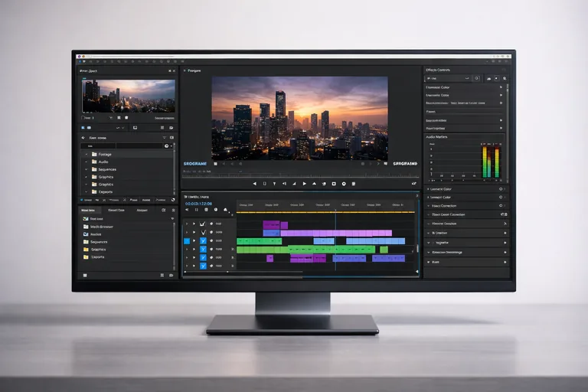
Task: Click the funnel filter icon in the bin header row
Action: click(165, 138)
